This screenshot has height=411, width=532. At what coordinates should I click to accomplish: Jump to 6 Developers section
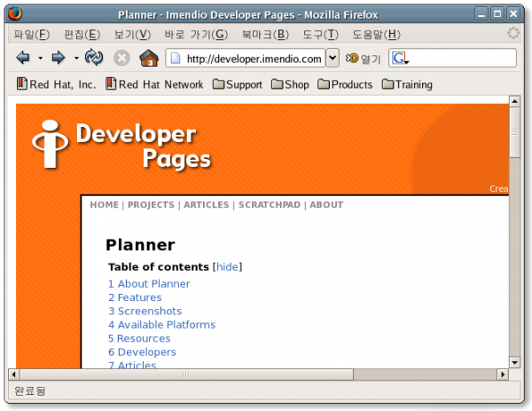[142, 352]
